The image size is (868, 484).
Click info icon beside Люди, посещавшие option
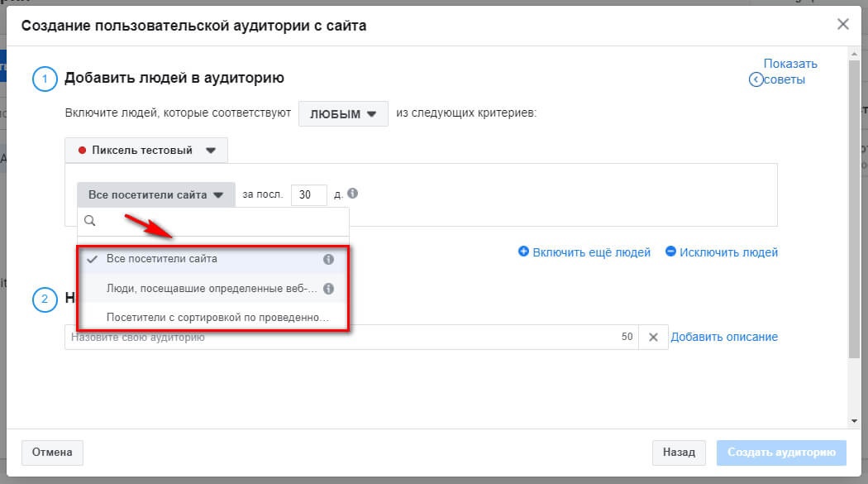point(328,289)
